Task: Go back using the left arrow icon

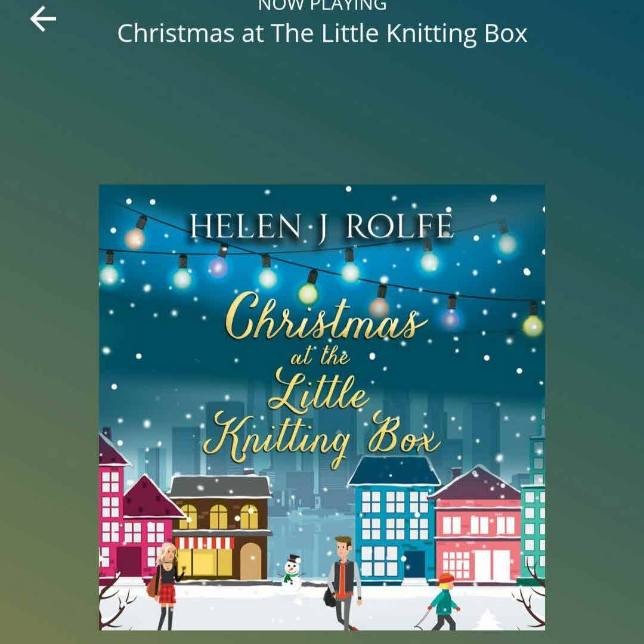Action: (x=43, y=19)
